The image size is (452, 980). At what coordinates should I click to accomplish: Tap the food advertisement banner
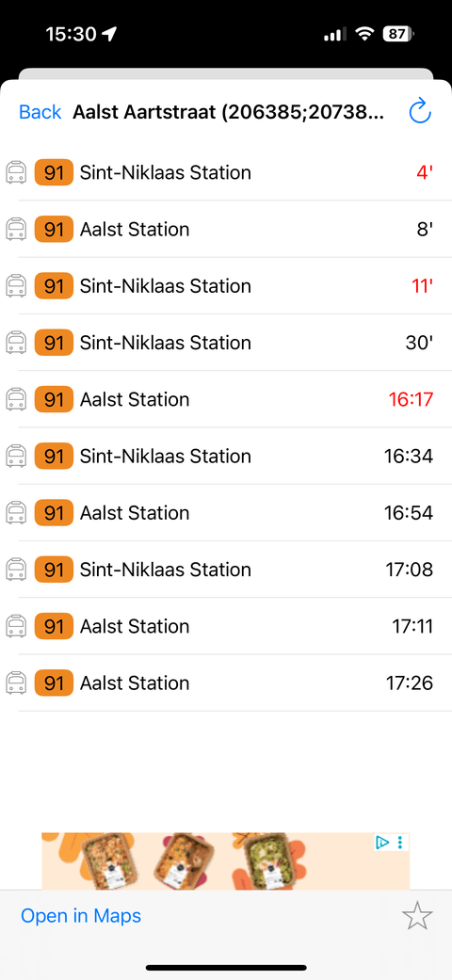coord(226,861)
